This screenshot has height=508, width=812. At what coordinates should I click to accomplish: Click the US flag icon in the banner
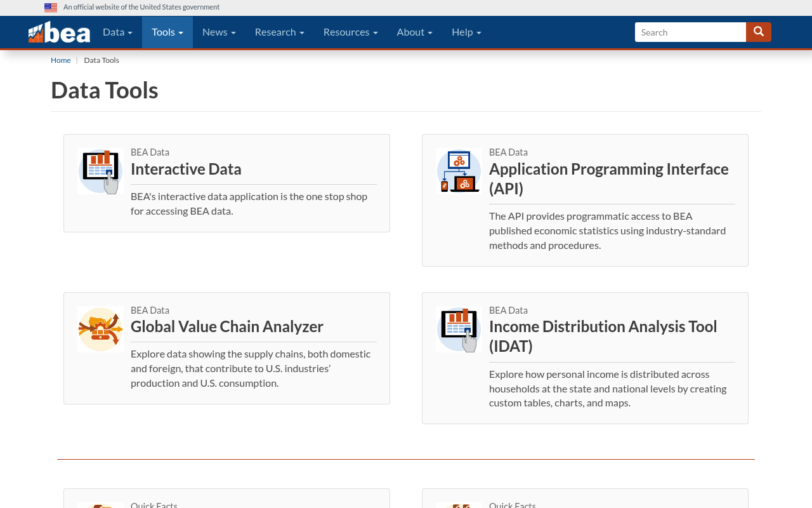click(x=51, y=8)
